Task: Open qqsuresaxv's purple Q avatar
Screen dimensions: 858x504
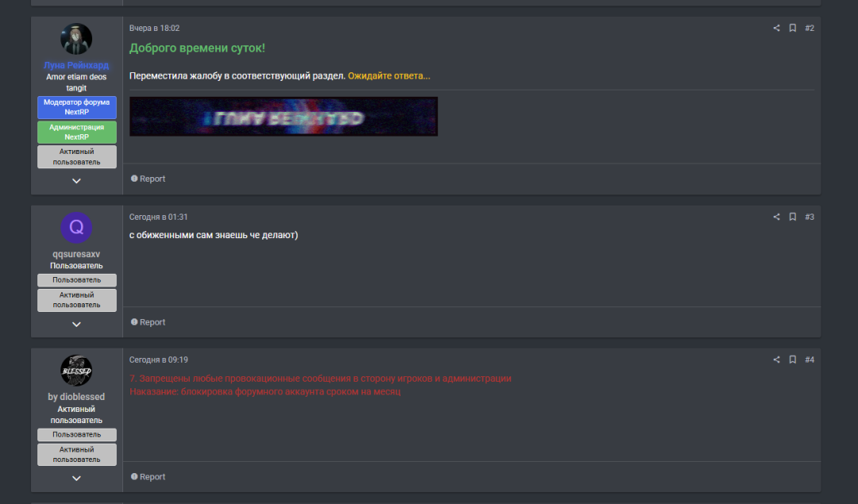Action: 76,228
